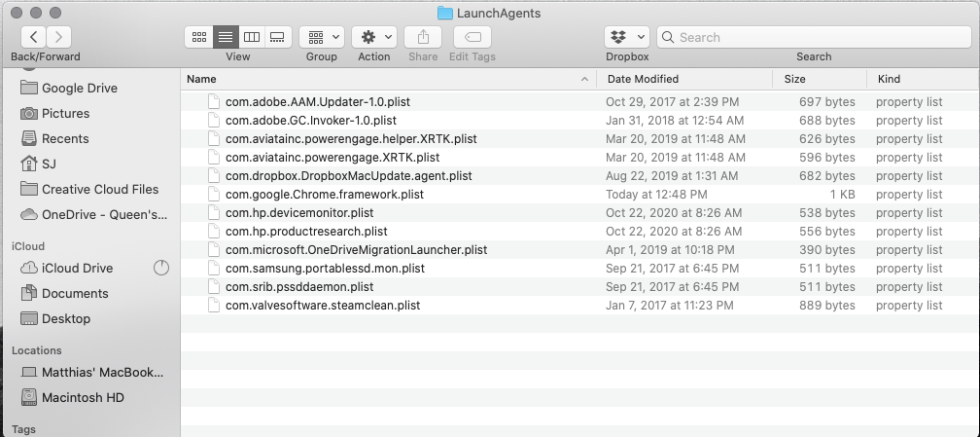
Task: Select iCloud Drive in the sidebar
Action: 77,268
